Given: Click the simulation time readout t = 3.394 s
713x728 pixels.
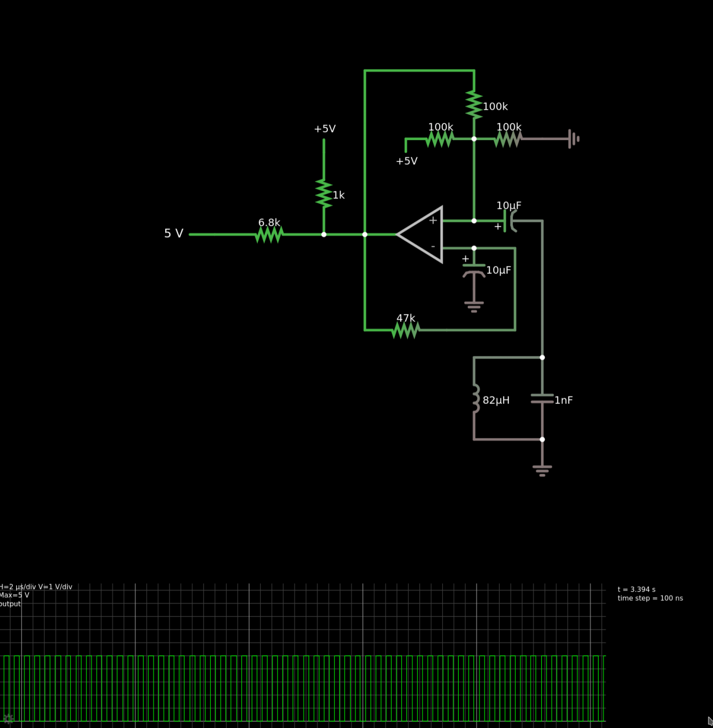Looking at the screenshot, I should pyautogui.click(x=636, y=589).
